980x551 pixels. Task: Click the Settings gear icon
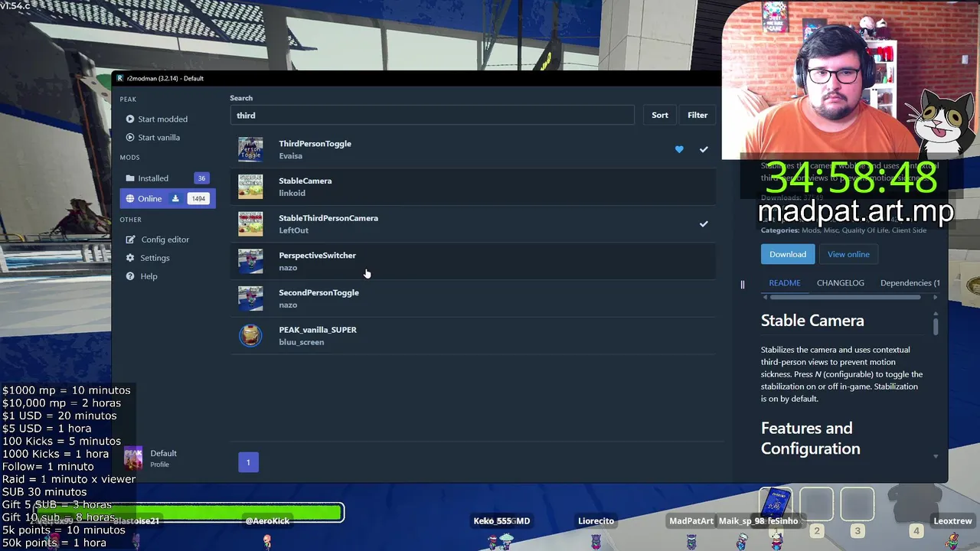tap(130, 258)
